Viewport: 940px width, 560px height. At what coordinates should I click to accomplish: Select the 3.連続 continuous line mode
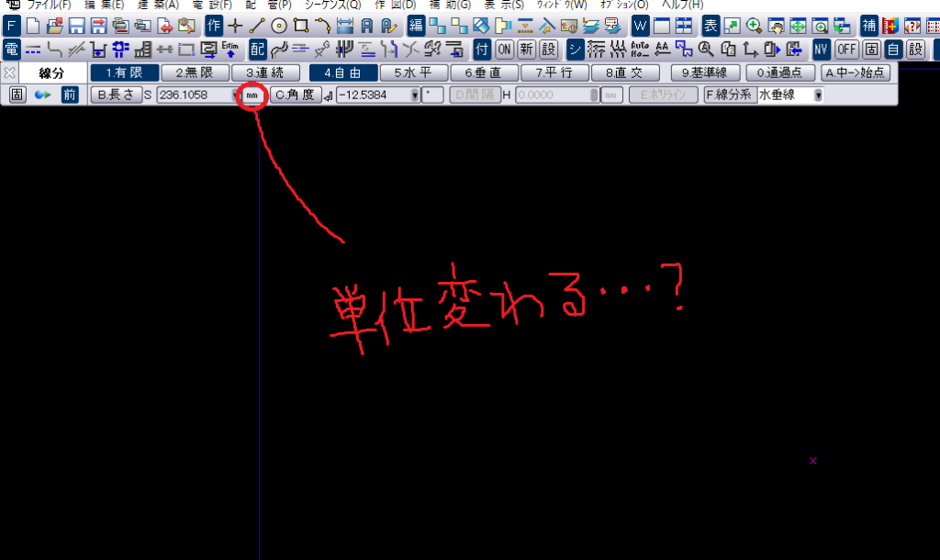[265, 72]
